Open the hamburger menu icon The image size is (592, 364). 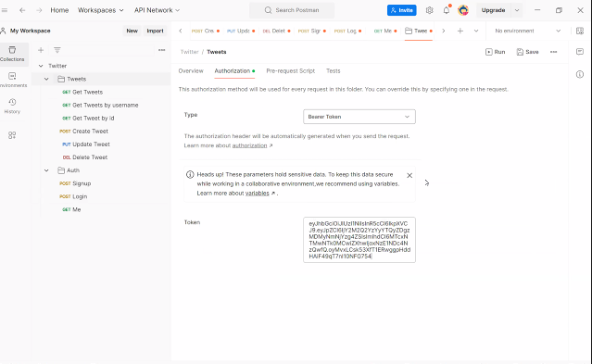click(5, 10)
